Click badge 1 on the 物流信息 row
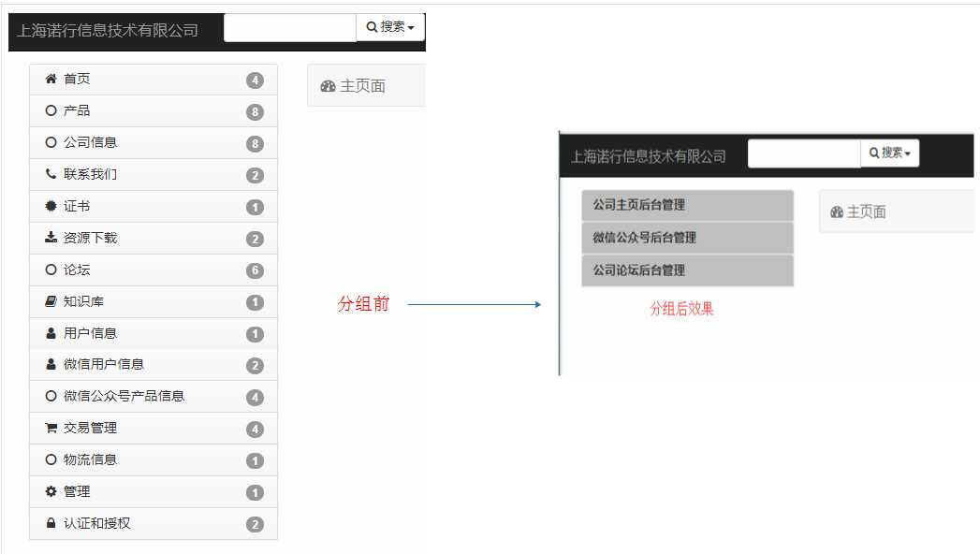 click(255, 461)
